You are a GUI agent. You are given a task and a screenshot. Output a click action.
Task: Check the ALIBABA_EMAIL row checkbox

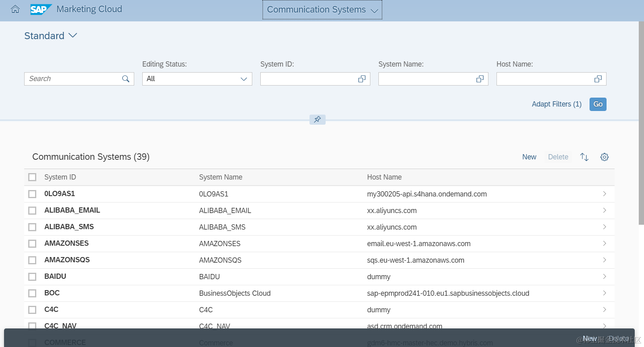tap(32, 211)
